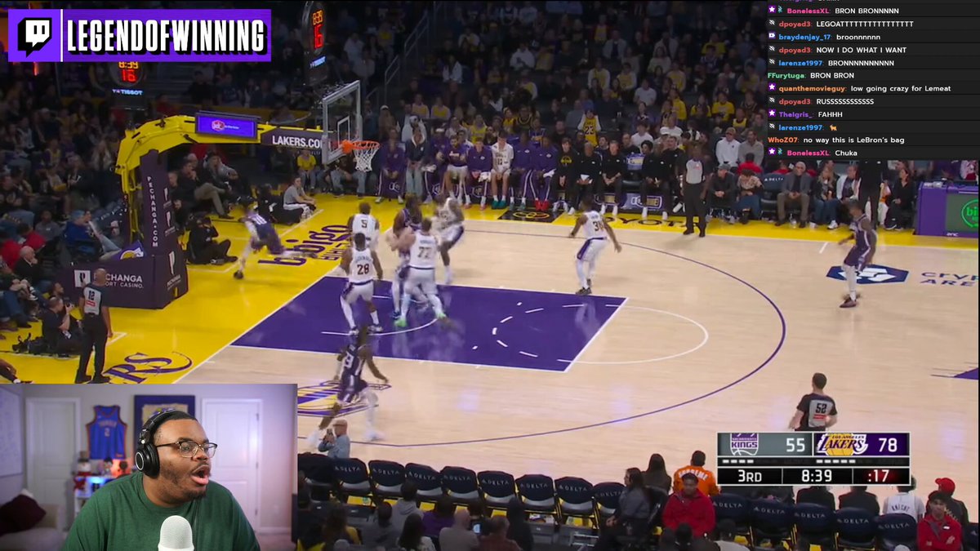Viewport: 980px width, 551px height.
Task: Select the 'RUSSSSSSSSSSSS' chat message
Action: pyautogui.click(x=844, y=101)
